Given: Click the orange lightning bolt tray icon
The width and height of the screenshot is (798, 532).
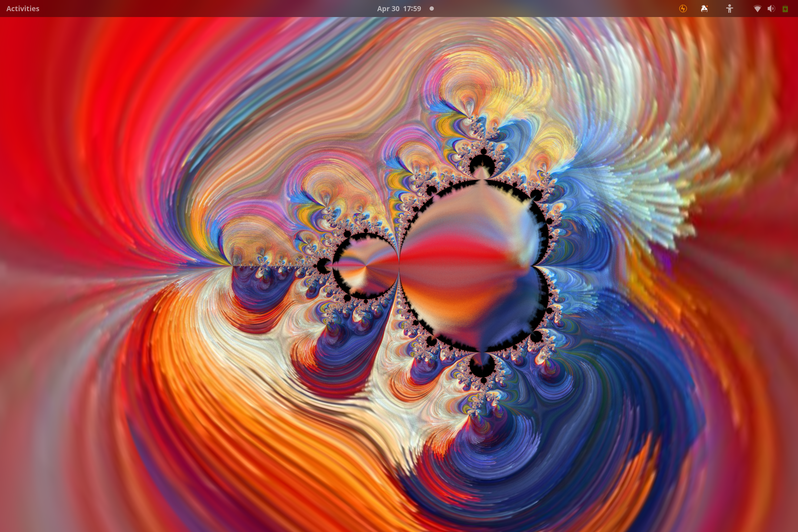Looking at the screenshot, I should click(683, 9).
